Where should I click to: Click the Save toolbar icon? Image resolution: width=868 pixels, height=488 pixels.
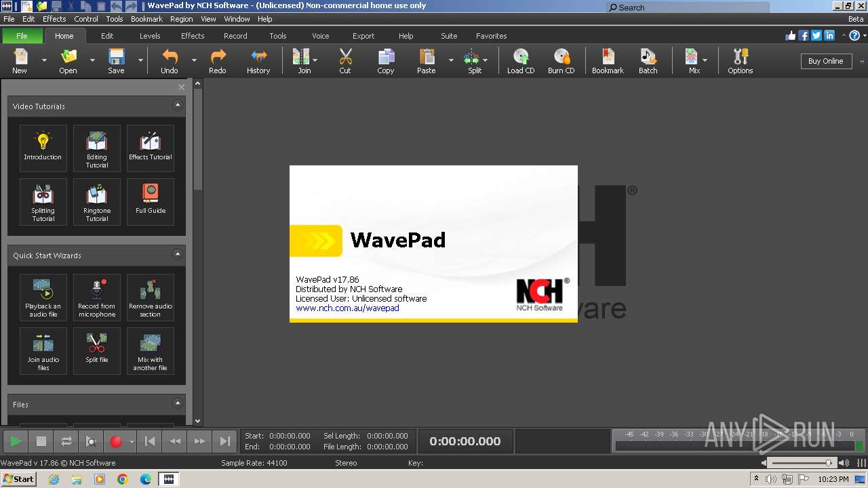coord(116,60)
